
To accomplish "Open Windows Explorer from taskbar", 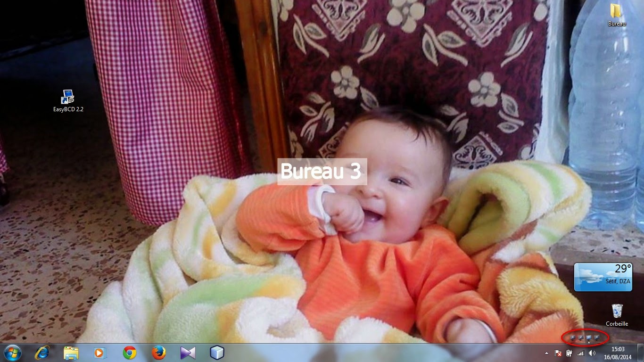I will (x=71, y=353).
